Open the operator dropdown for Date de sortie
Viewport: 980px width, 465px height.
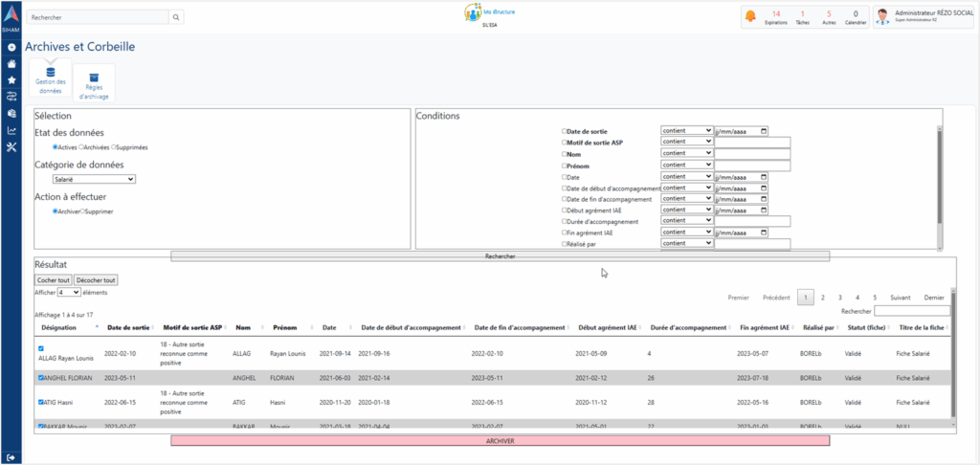(x=686, y=130)
